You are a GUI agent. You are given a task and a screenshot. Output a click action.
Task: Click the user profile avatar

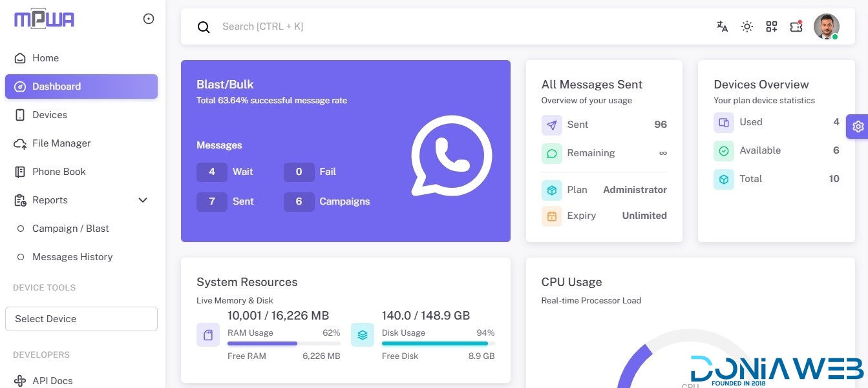coord(825,26)
